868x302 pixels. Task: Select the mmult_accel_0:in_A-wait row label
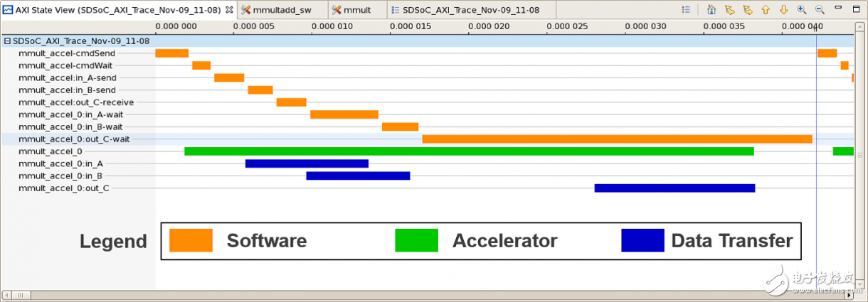[x=75, y=114]
